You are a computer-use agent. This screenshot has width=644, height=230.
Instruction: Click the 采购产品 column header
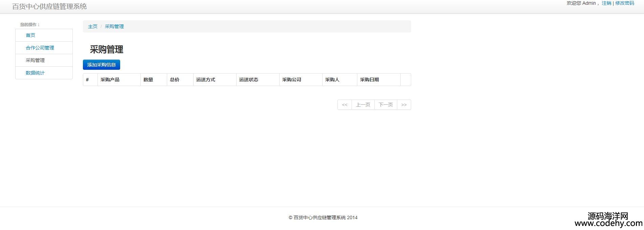pos(110,80)
